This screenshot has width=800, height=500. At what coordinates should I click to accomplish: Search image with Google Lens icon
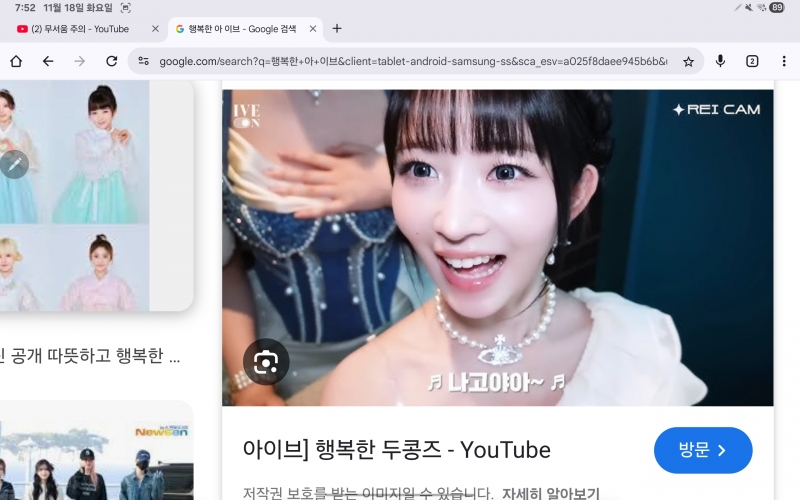[x=266, y=362]
